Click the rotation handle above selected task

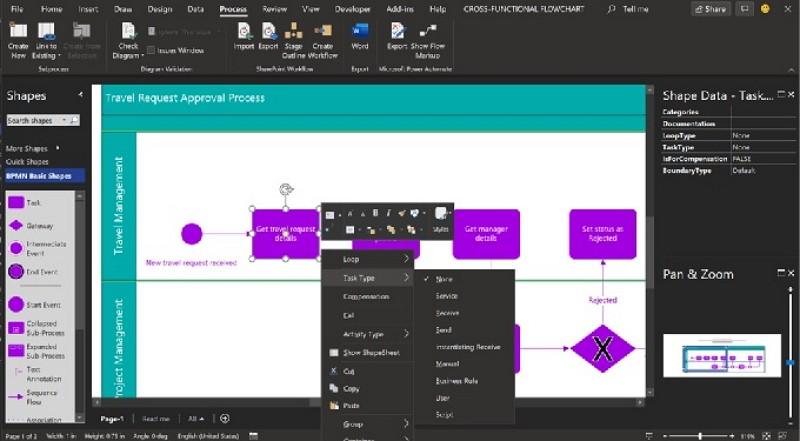pyautogui.click(x=286, y=190)
